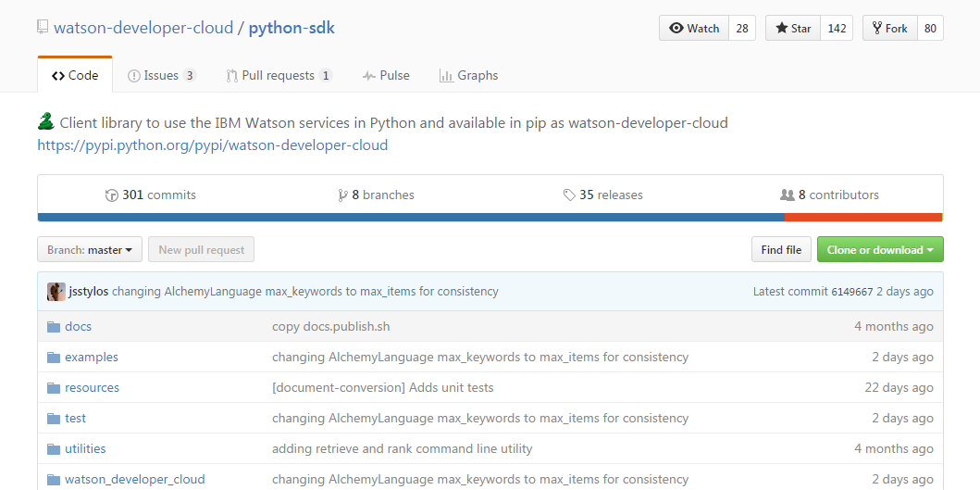
Task: Open the latest commit message by jsstylos
Action: tap(305, 292)
